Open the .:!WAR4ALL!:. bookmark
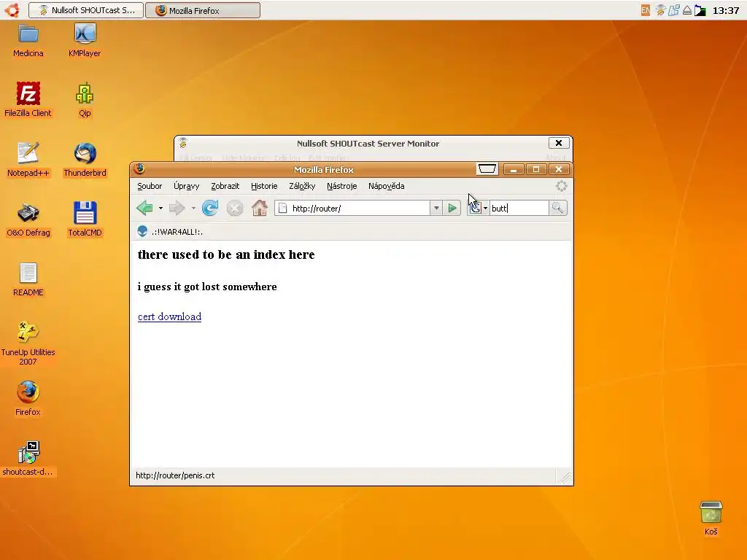This screenshot has height=560, width=747. click(x=170, y=232)
